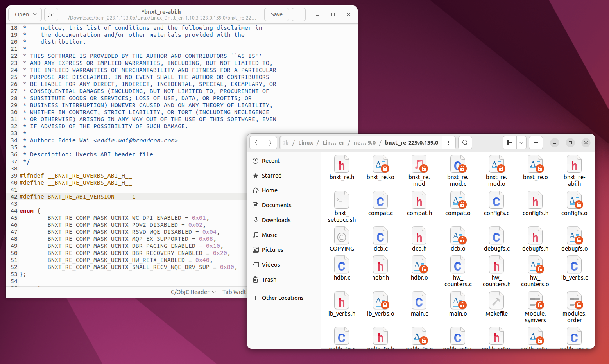This screenshot has height=364, width=609.
Task: Click the Linux breadcrumb in path bar
Action: pos(305,143)
